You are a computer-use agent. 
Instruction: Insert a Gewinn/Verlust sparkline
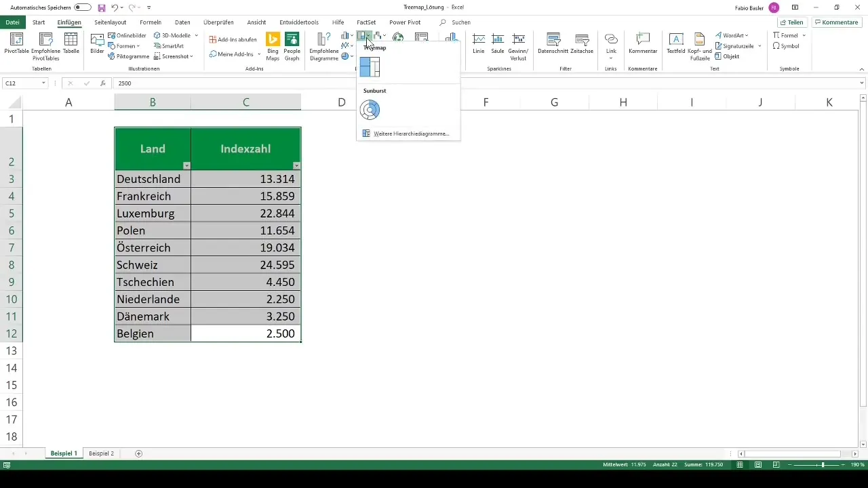point(519,46)
